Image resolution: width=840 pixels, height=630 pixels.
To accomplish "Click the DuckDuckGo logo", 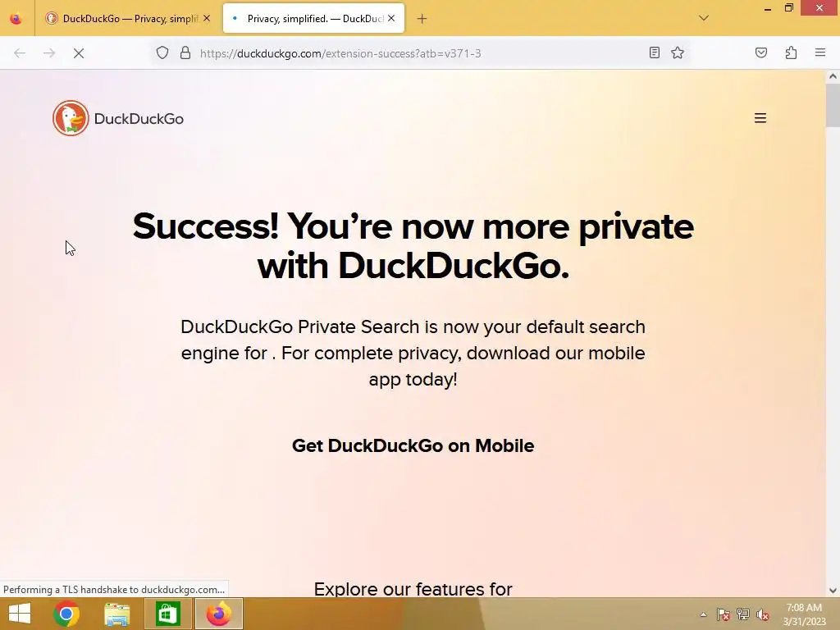I will point(118,118).
